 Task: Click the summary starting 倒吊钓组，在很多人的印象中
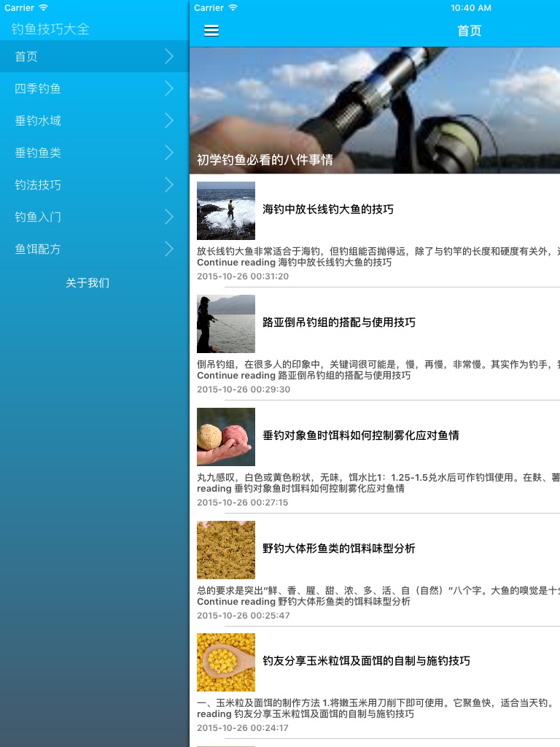click(x=378, y=365)
